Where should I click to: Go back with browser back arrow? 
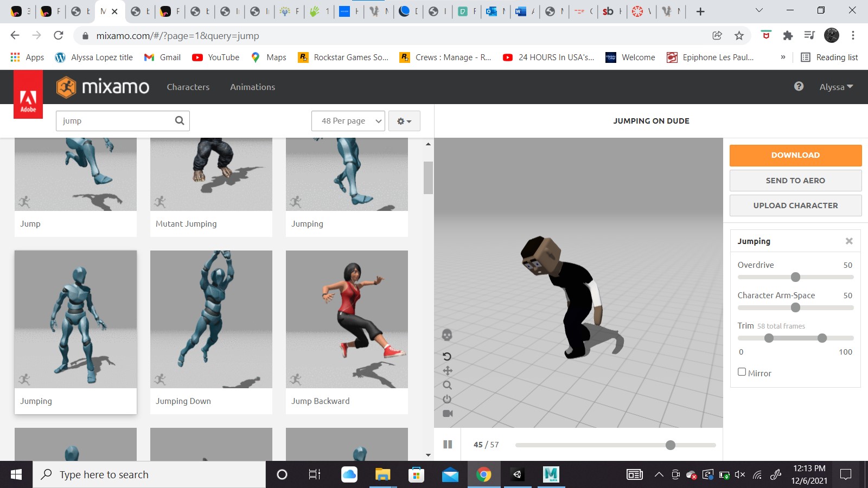[x=15, y=35]
